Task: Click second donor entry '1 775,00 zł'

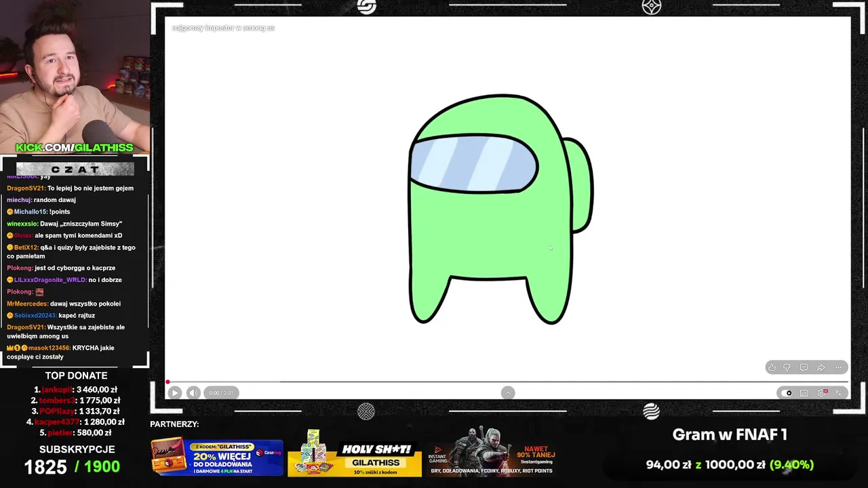Action: pyautogui.click(x=75, y=401)
